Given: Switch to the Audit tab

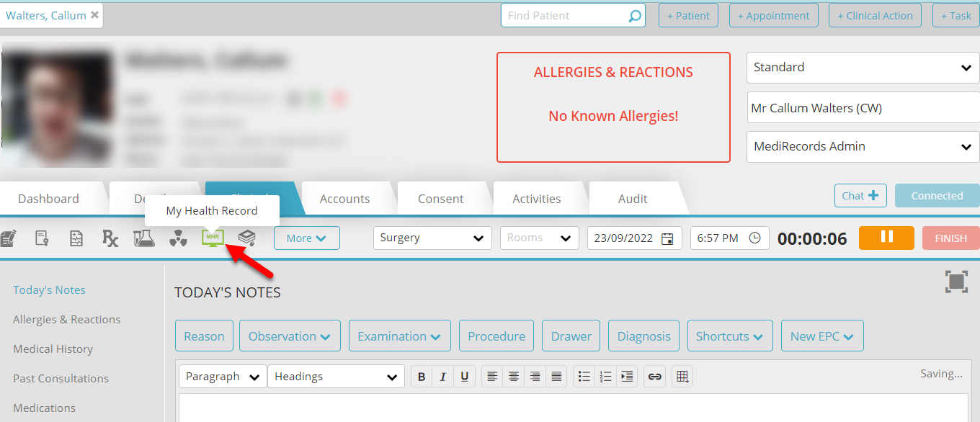Looking at the screenshot, I should [633, 199].
